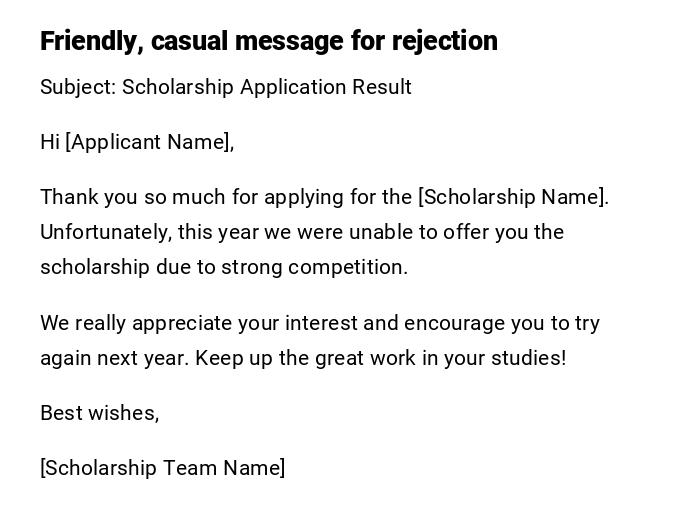700x530 pixels.
Task: Select the [Applicant Name] placeholder
Action: tap(149, 142)
